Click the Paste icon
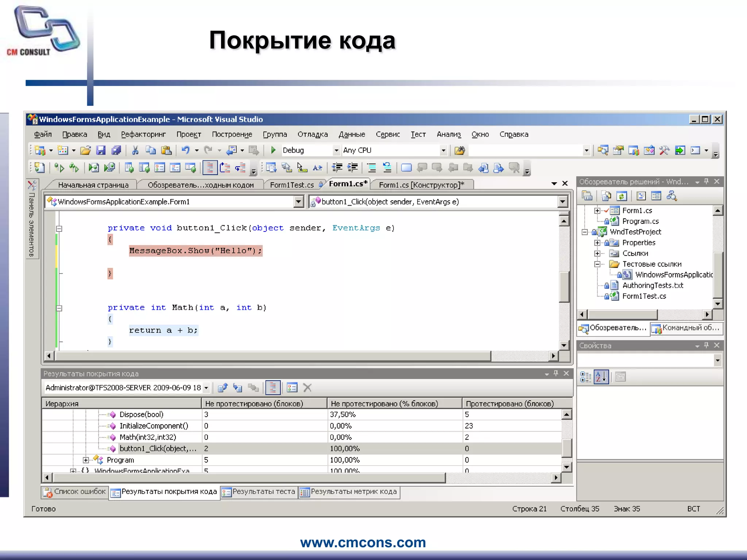This screenshot has height=560, width=747. click(x=166, y=150)
